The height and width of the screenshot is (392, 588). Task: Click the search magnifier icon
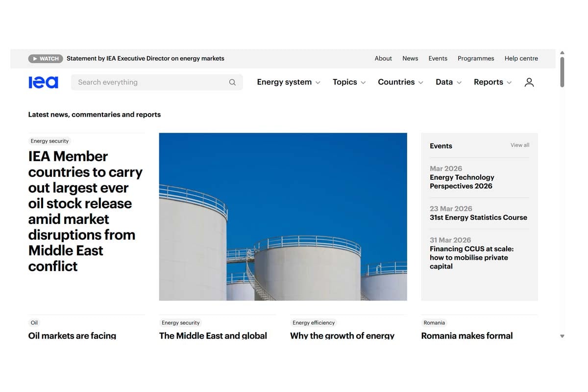point(232,82)
